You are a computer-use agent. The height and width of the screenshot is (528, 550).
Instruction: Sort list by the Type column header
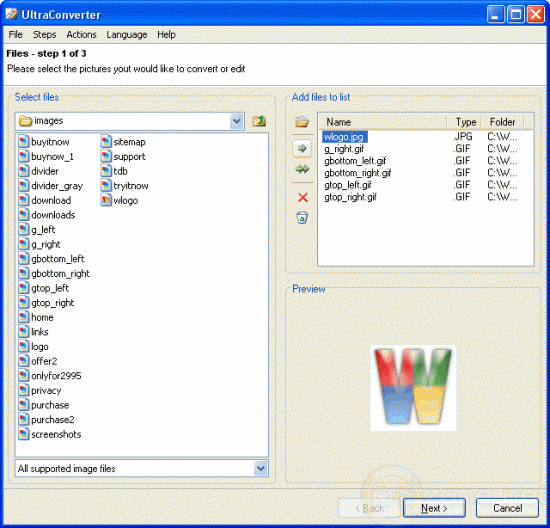click(x=464, y=122)
